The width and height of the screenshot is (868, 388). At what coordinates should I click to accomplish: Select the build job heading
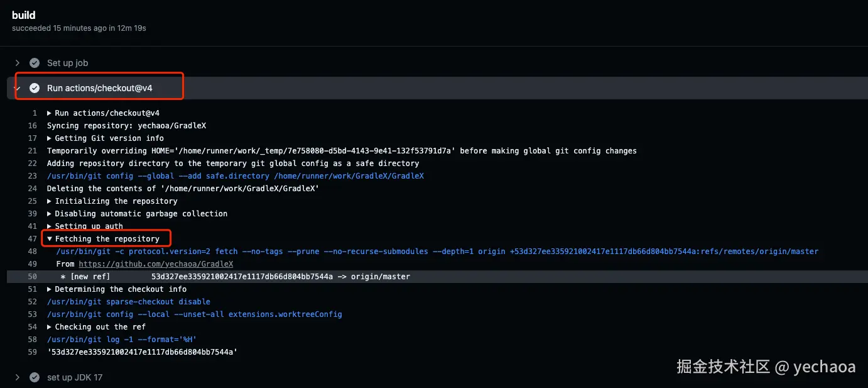point(24,15)
